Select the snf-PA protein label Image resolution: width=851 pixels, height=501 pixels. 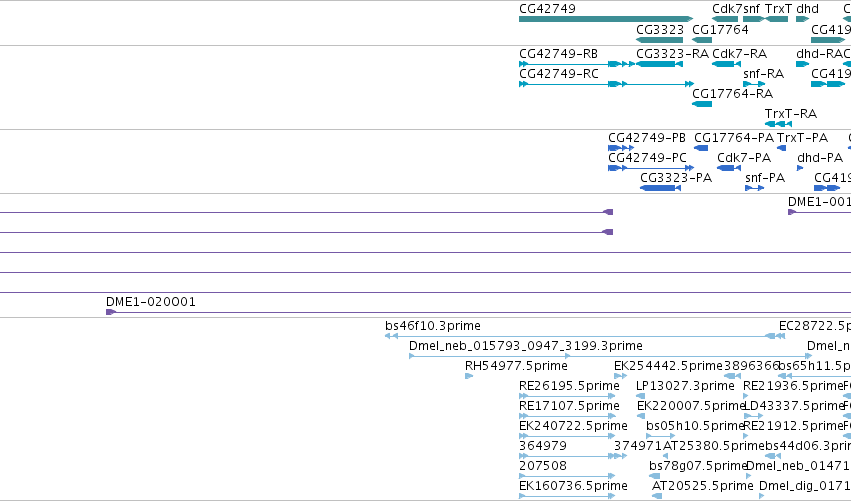[x=765, y=178]
